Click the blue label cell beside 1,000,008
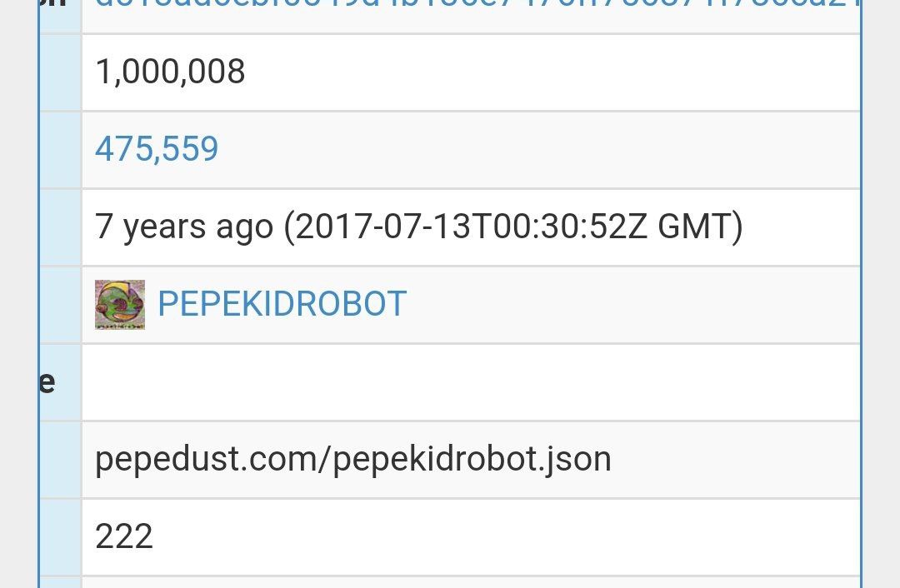The height and width of the screenshot is (588, 900). (61, 72)
